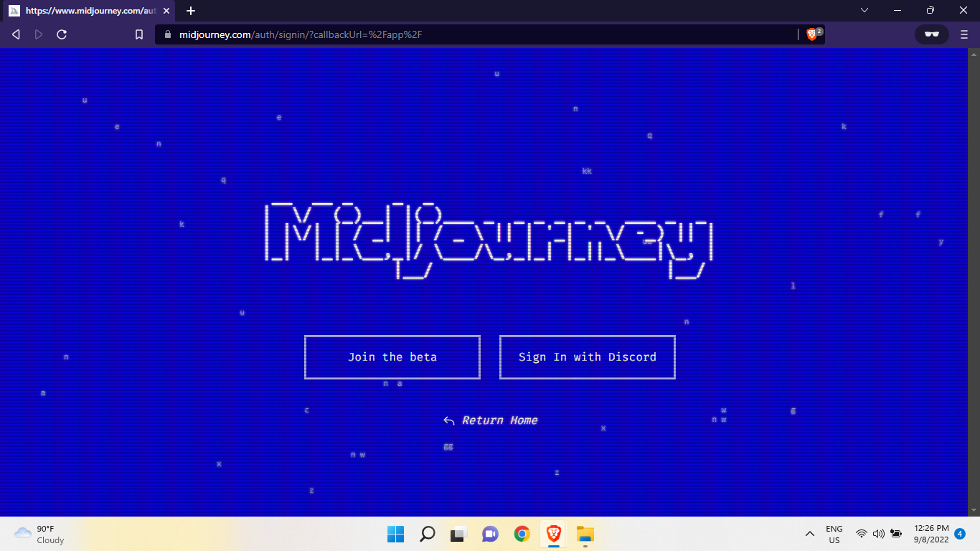Reload the Midjourney page

[x=62, y=34]
